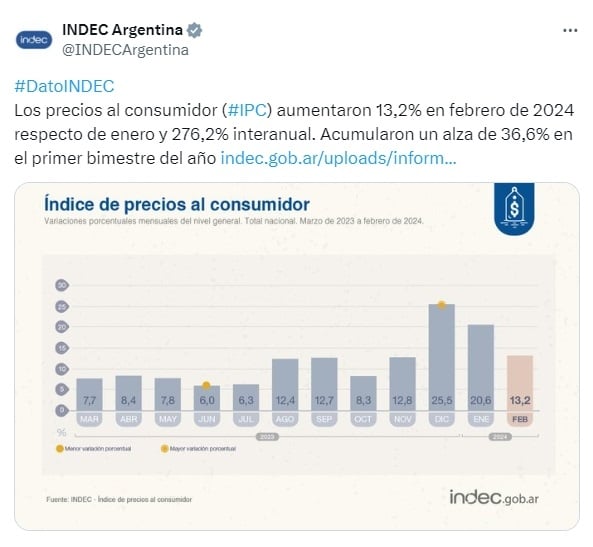The image size is (593, 547).
Task: Click the @INDECArgentina handle
Action: click(x=125, y=50)
